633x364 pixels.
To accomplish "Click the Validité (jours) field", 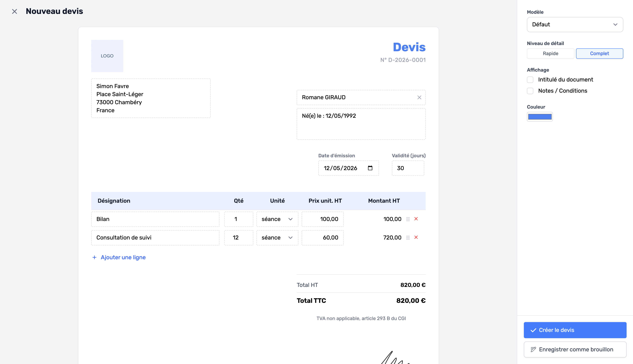I will point(408,168).
